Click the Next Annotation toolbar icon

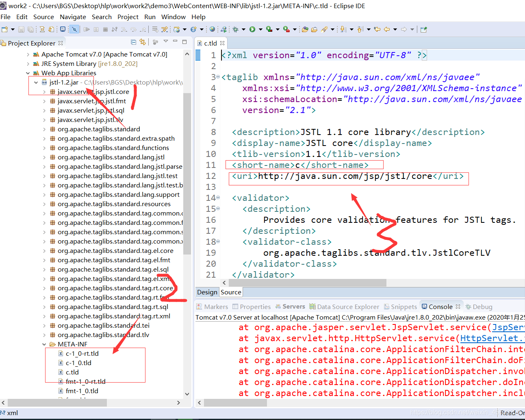tap(343, 29)
